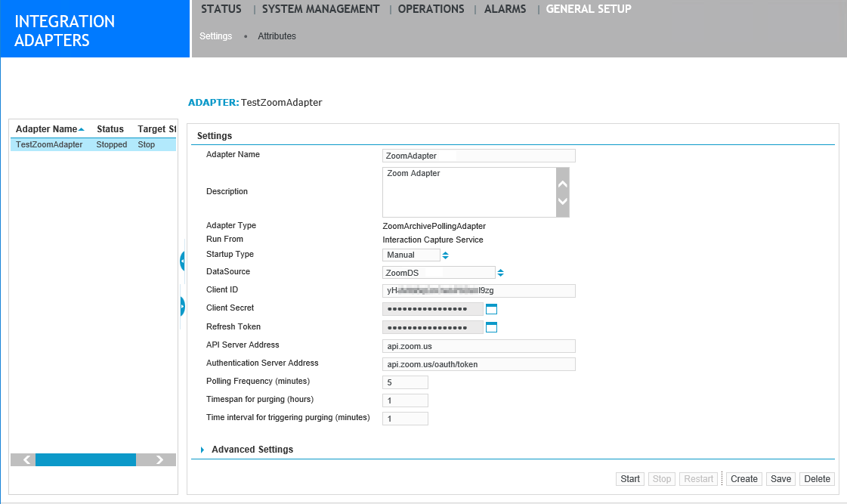Switch to the Attributes tab
This screenshot has height=504, width=847.
pyautogui.click(x=277, y=36)
